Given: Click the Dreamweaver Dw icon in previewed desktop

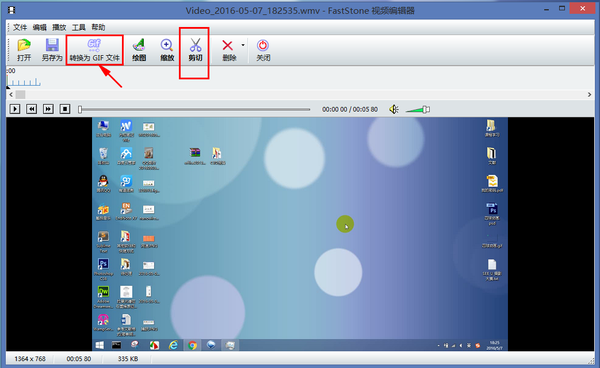Looking at the screenshot, I should [x=103, y=291].
